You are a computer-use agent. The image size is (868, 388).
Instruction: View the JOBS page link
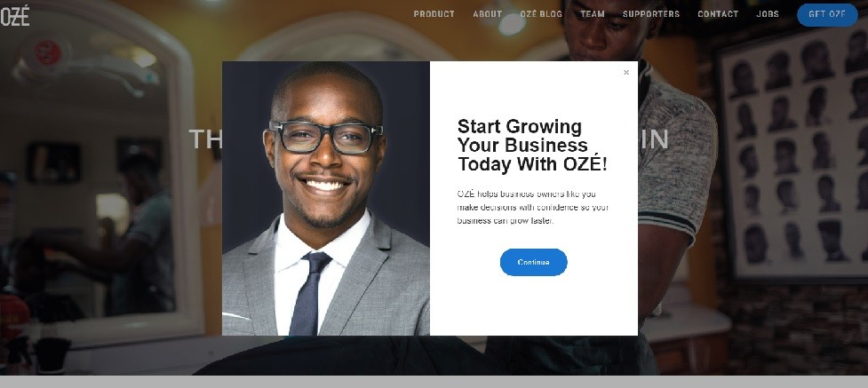point(768,14)
